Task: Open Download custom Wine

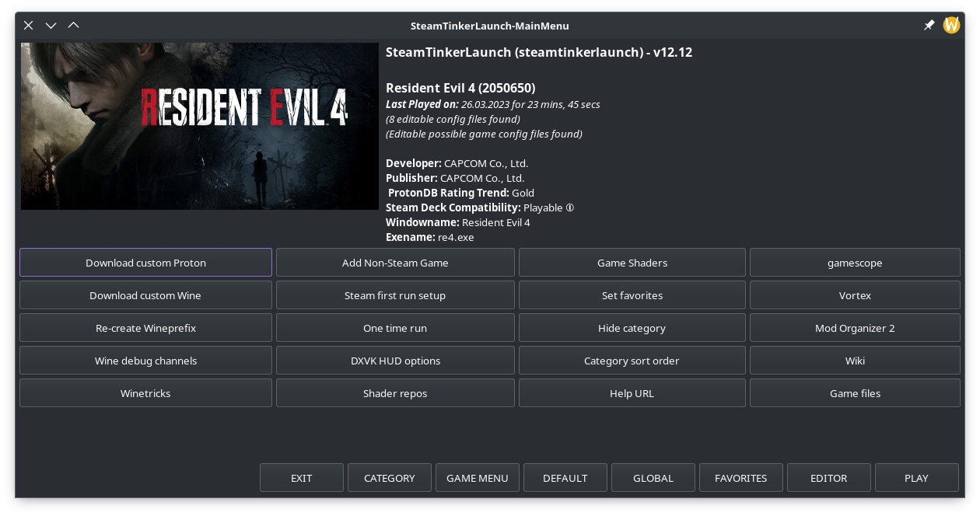Action: 145,295
